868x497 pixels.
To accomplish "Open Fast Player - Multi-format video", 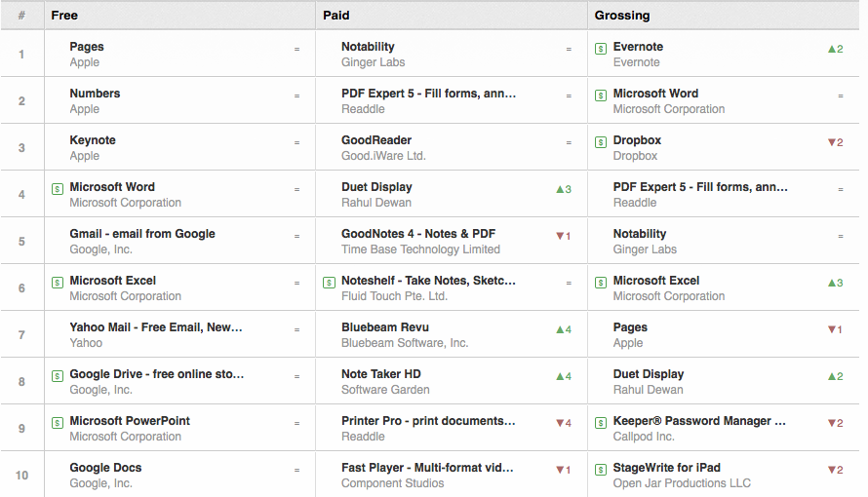I will click(427, 468).
